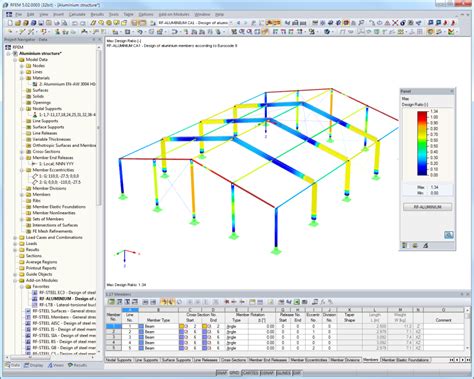Open the Add-on Modules menu

click(x=174, y=15)
